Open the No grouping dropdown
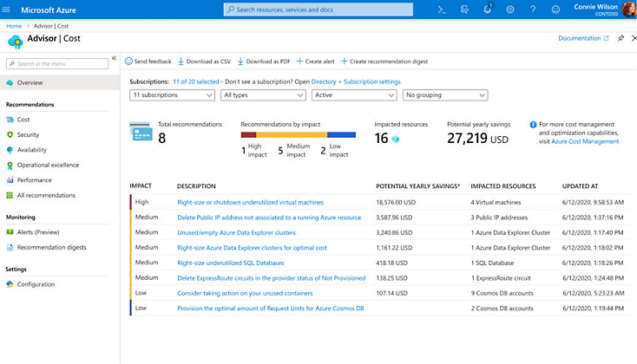 [x=444, y=94]
